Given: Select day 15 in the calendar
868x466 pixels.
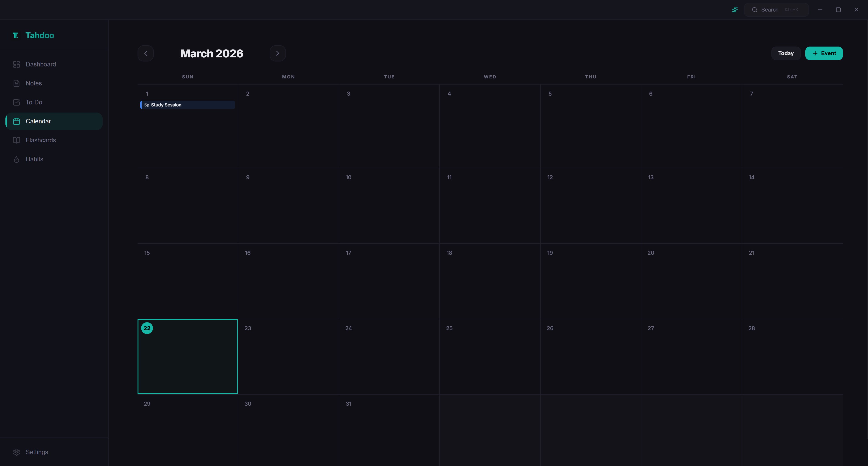Looking at the screenshot, I should point(187,281).
